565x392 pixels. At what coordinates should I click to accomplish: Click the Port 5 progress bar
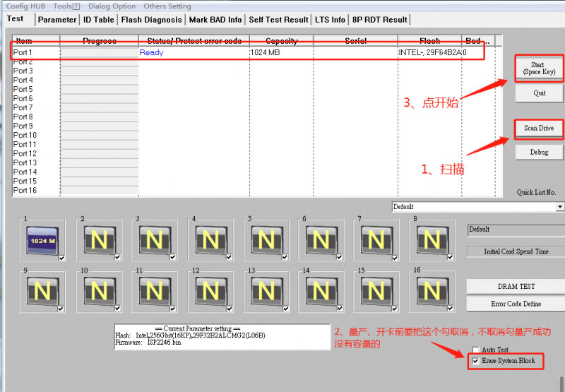click(x=100, y=90)
